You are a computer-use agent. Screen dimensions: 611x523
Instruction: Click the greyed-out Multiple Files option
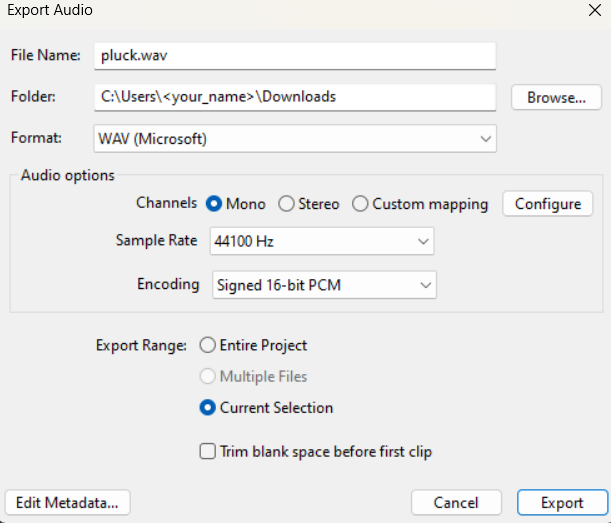click(208, 376)
